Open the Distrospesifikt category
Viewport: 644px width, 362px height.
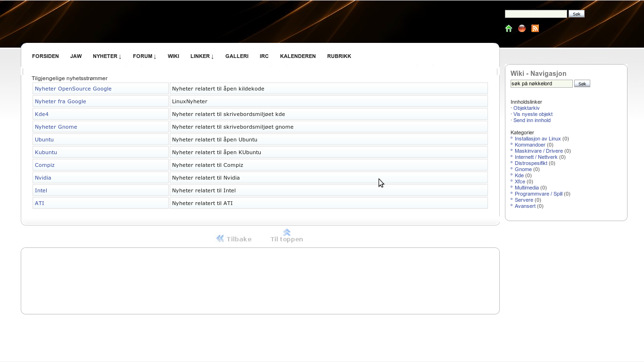tap(531, 163)
